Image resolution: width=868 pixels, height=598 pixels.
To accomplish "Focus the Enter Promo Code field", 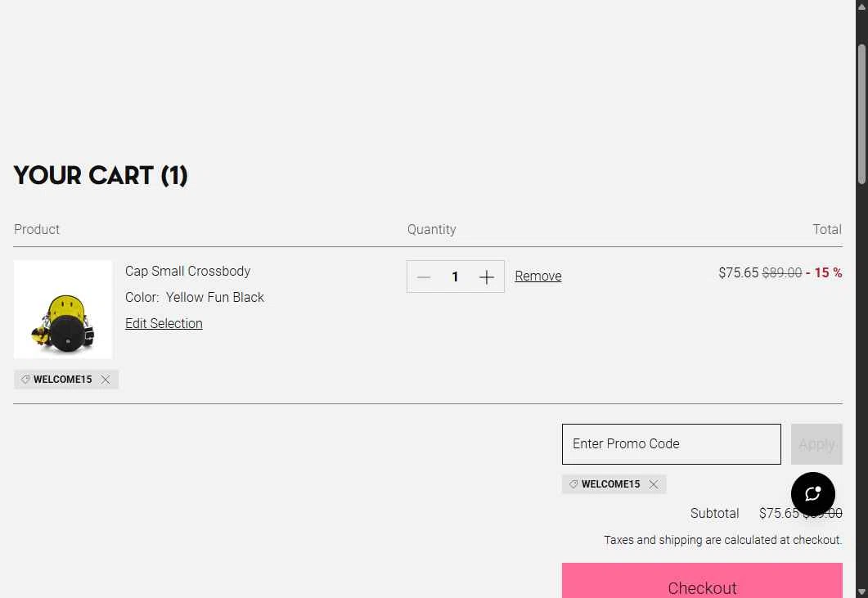I will [x=671, y=444].
